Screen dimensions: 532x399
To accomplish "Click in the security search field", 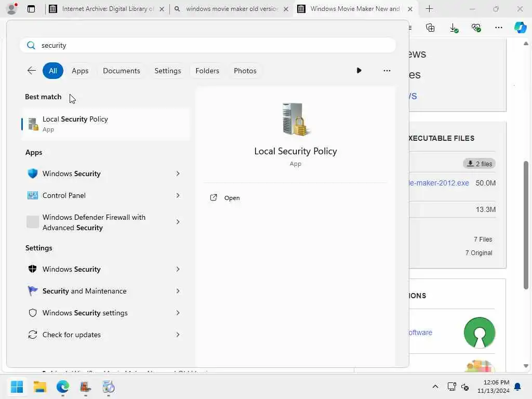I will click(x=208, y=45).
